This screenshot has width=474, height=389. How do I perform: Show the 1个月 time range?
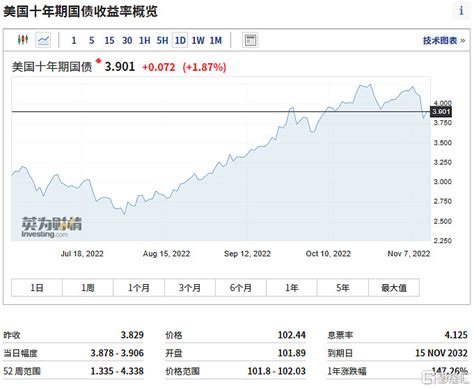pos(139,288)
